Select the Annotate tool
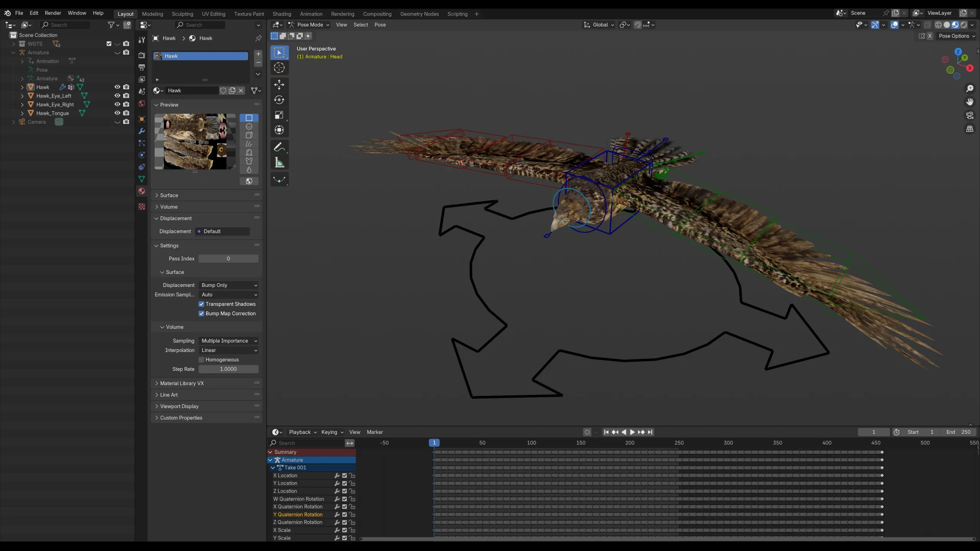The width and height of the screenshot is (980, 551). (x=279, y=147)
